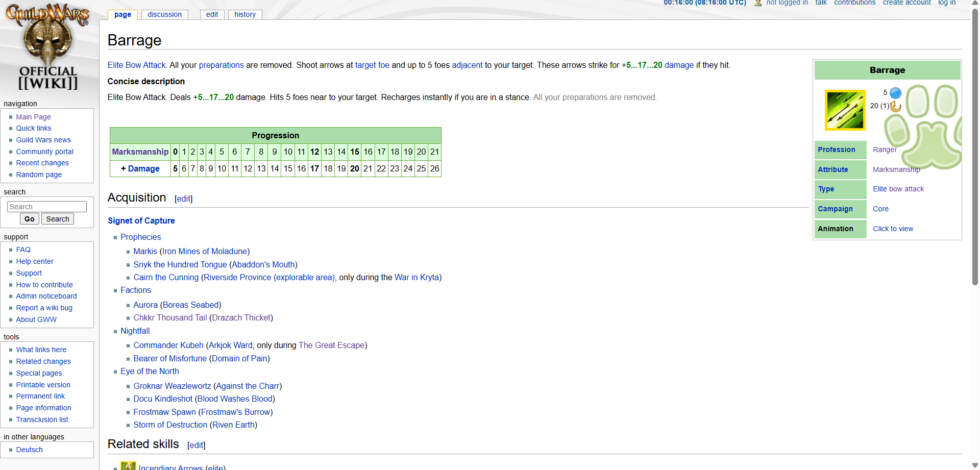Screen dimensions: 980x470
Task: Switch to Deutsch language version
Action: tap(29, 450)
